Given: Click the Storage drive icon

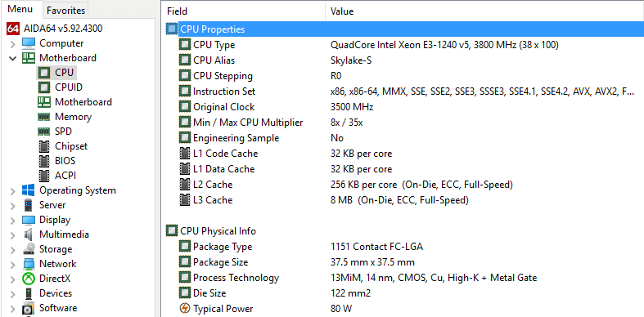Looking at the screenshot, I should pos(29,249).
